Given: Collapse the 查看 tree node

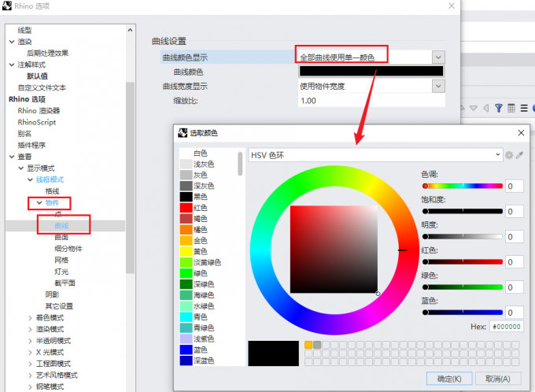Looking at the screenshot, I should point(12,157).
